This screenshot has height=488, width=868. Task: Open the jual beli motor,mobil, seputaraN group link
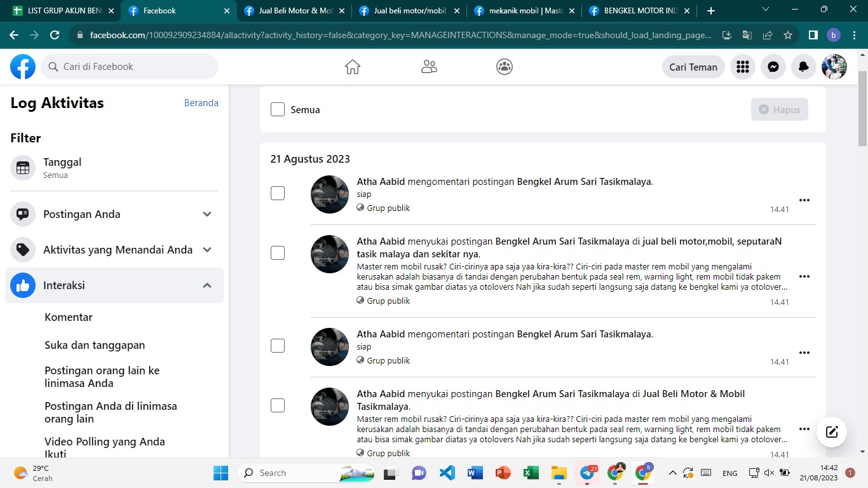569,248
